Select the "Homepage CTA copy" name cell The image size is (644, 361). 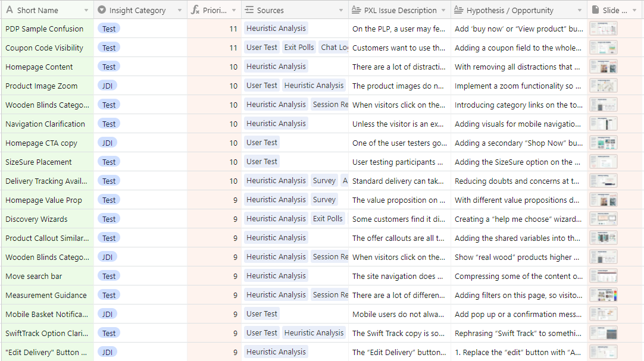48,143
